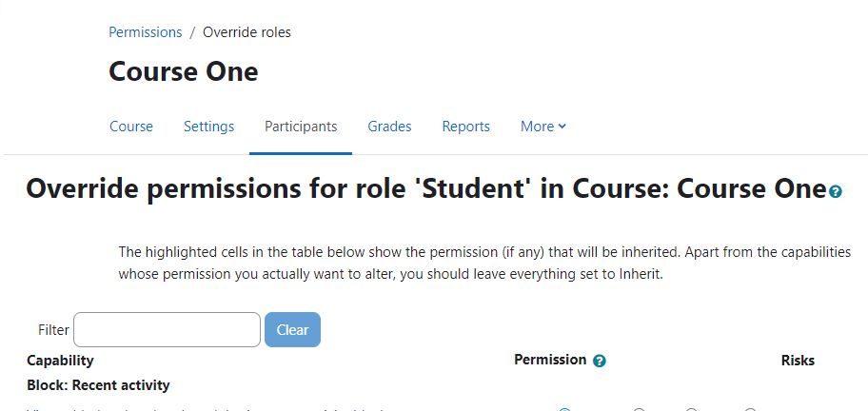
Task: Click the Block: Recent activity section heading
Action: tap(99, 385)
